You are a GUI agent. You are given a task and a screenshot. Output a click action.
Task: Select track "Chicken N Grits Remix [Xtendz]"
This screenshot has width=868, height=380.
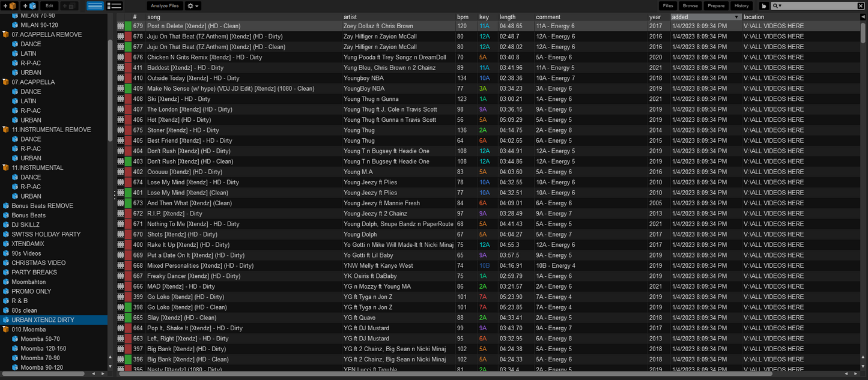(204, 58)
